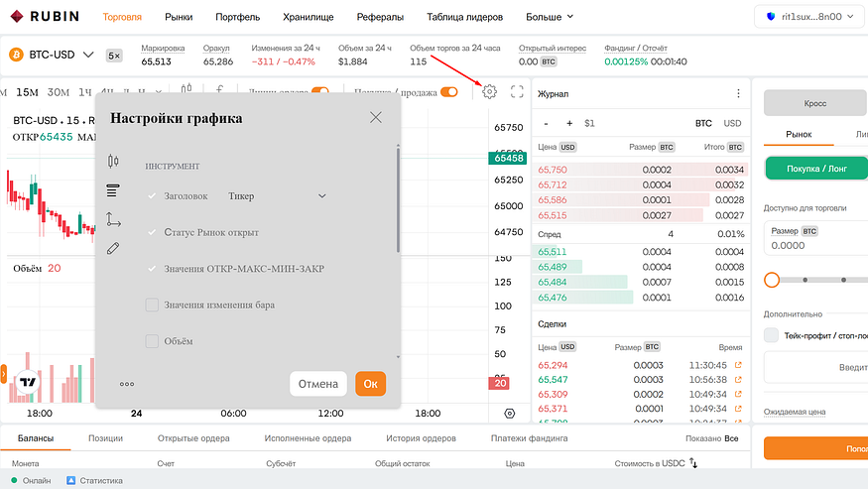Screen dimensions: 868x489
Task: Open Таблица лидеров nav item
Action: pyautogui.click(x=465, y=17)
